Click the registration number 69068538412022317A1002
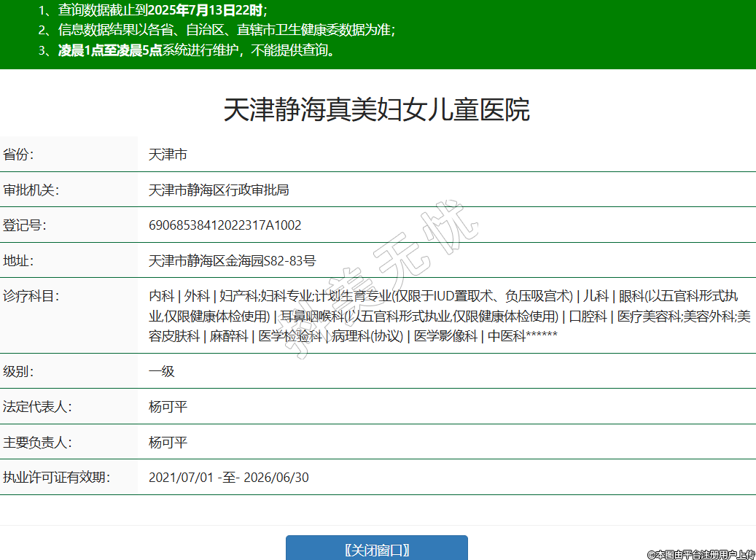This screenshot has width=756, height=560. click(225, 225)
